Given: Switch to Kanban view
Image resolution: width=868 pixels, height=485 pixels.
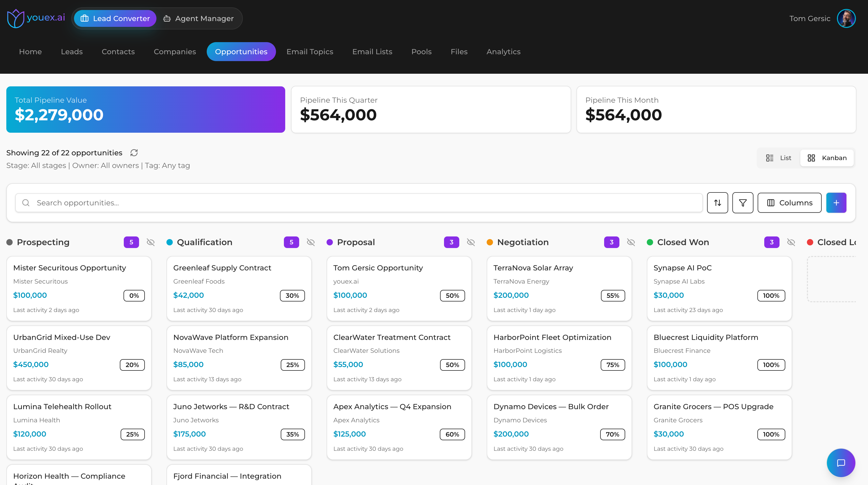Looking at the screenshot, I should pos(827,158).
